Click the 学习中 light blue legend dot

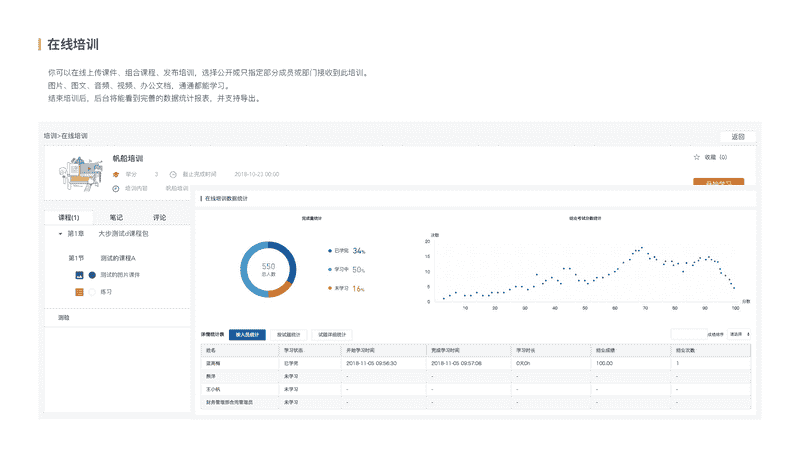[330, 270]
